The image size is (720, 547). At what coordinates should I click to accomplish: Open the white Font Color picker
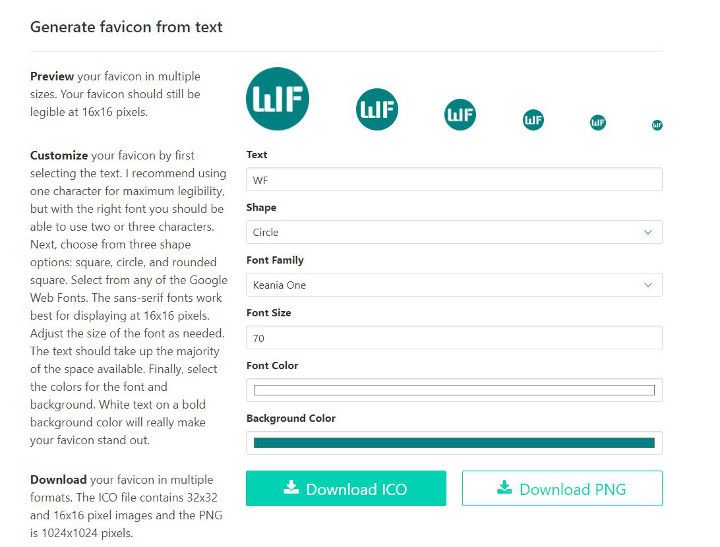(x=454, y=390)
